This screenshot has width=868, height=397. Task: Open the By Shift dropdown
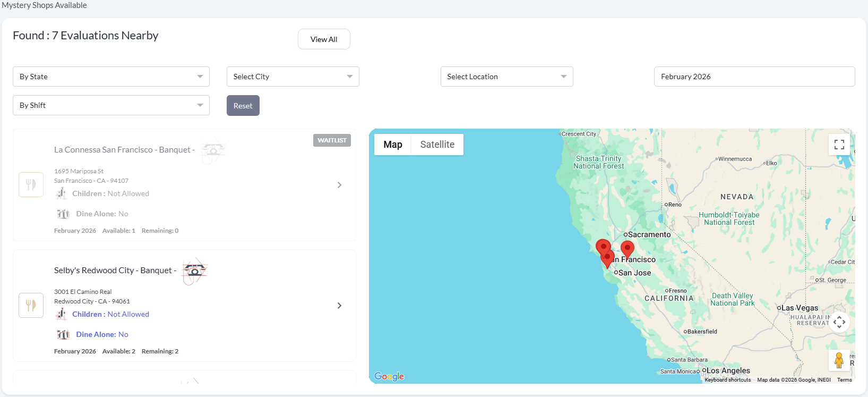click(111, 105)
